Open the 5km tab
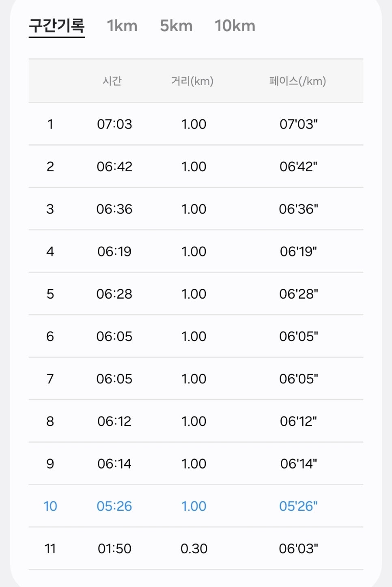Screen dimensions: 392x587 pyautogui.click(x=176, y=26)
